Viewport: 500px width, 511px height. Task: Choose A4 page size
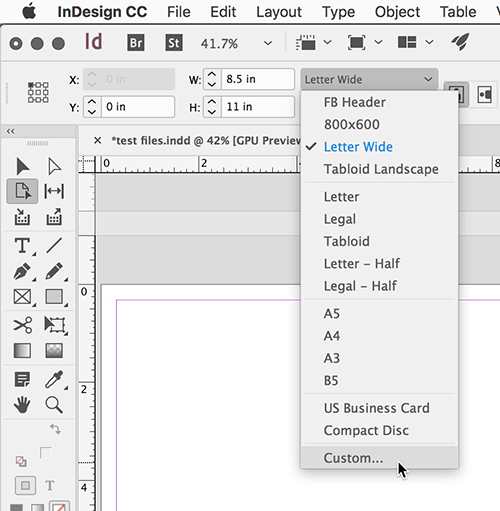380,336
